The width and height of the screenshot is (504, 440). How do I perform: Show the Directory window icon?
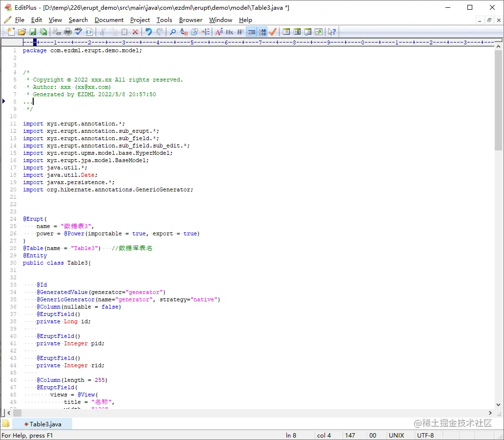coord(286,32)
